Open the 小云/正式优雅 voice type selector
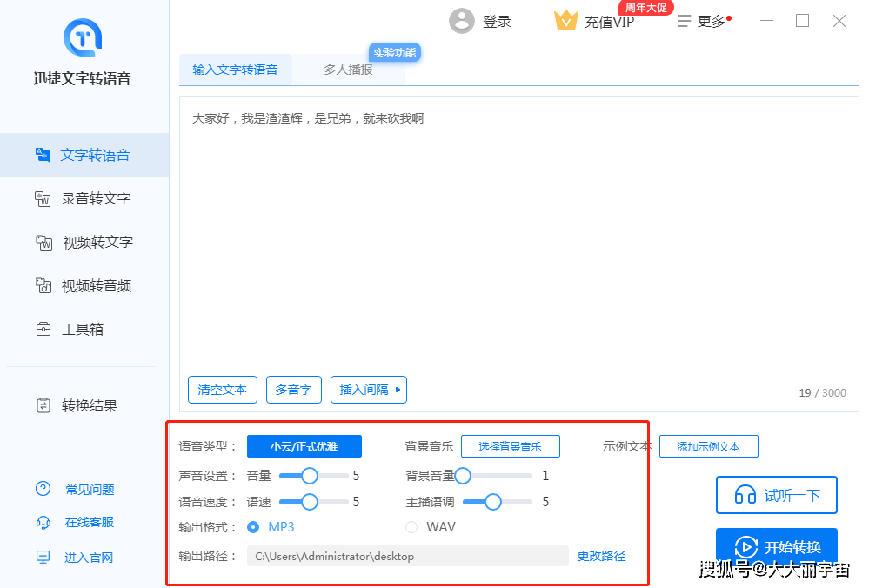The width and height of the screenshot is (869, 588). (304, 446)
